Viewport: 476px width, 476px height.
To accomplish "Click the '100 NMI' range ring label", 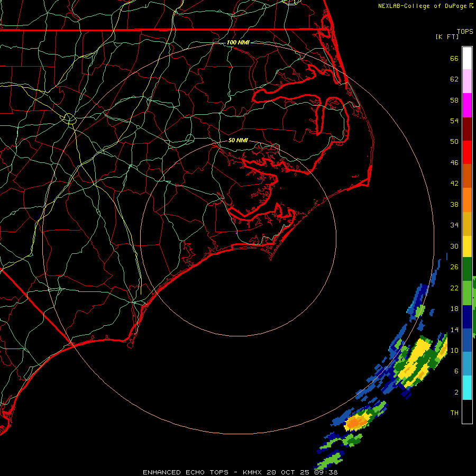I will coord(238,42).
